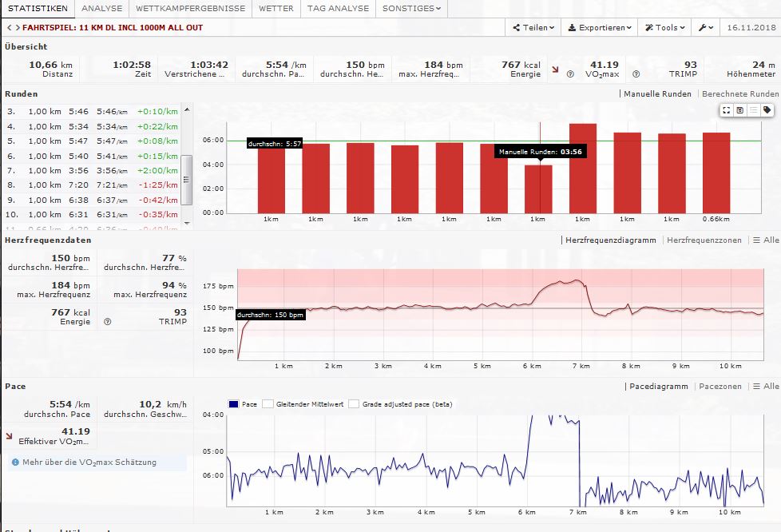Screen dimensions: 781x532
Task: Click the save icon above Runden chart
Action: [x=740, y=110]
